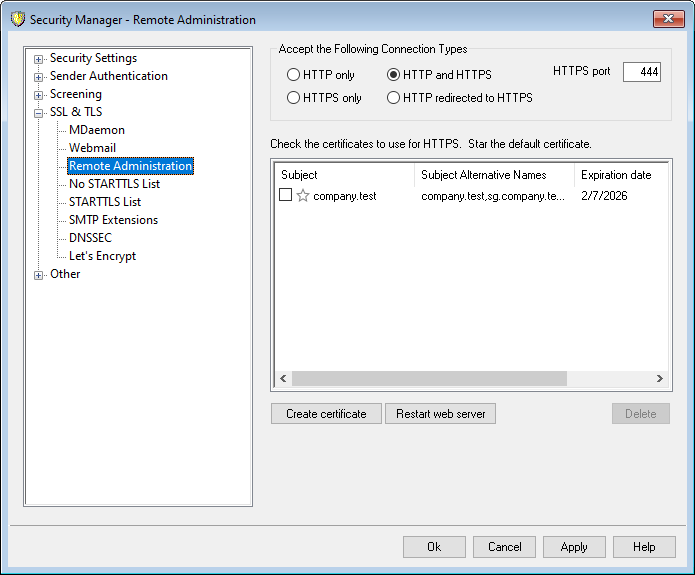Viewport: 695px width, 575px height.
Task: Open the STARTTLS List page
Action: coord(105,202)
